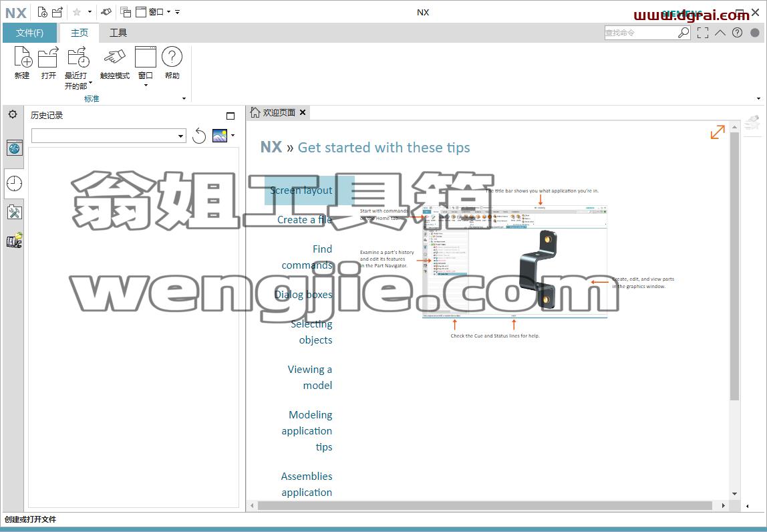Screen dimensions: 767x532
Task: Open the Modeling application tips link
Action: 307,430
